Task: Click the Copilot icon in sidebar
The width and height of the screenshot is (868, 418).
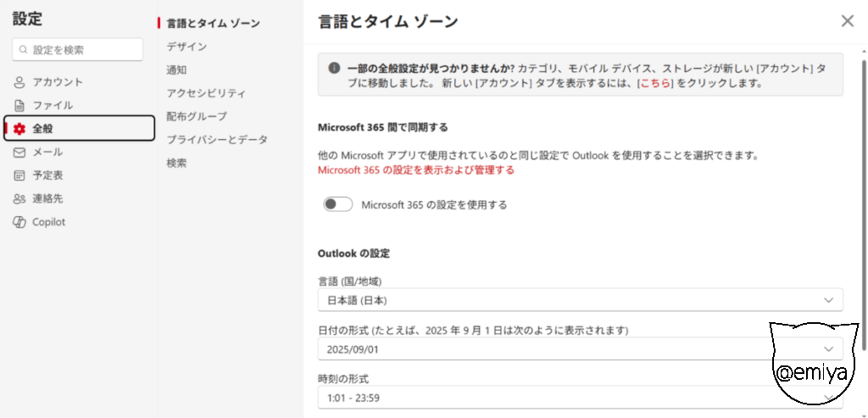Action: 19,222
